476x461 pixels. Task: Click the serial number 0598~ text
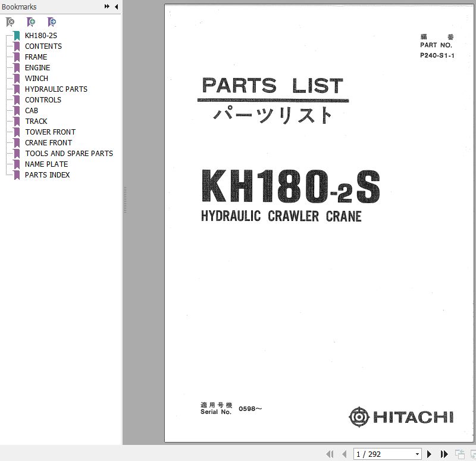click(250, 409)
